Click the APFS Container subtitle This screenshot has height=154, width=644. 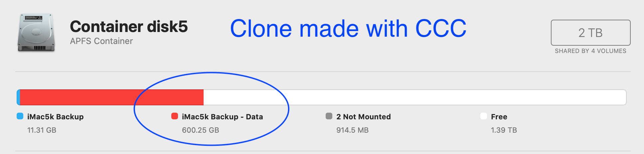click(x=101, y=41)
